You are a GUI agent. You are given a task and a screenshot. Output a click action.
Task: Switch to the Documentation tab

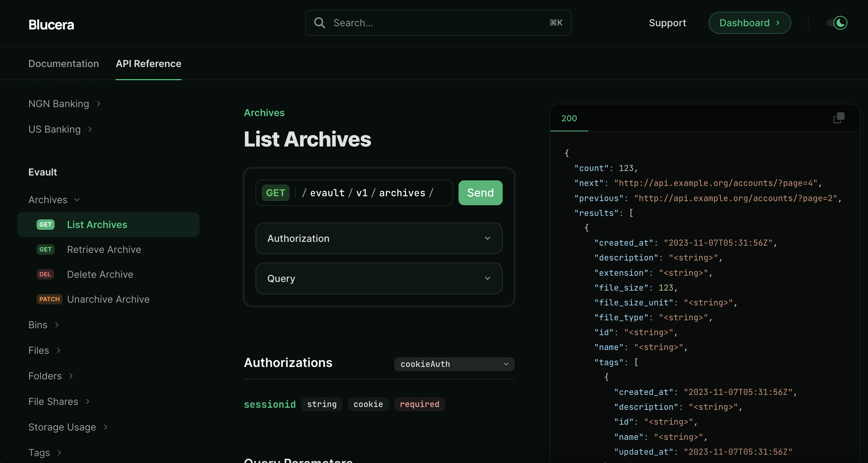click(64, 64)
